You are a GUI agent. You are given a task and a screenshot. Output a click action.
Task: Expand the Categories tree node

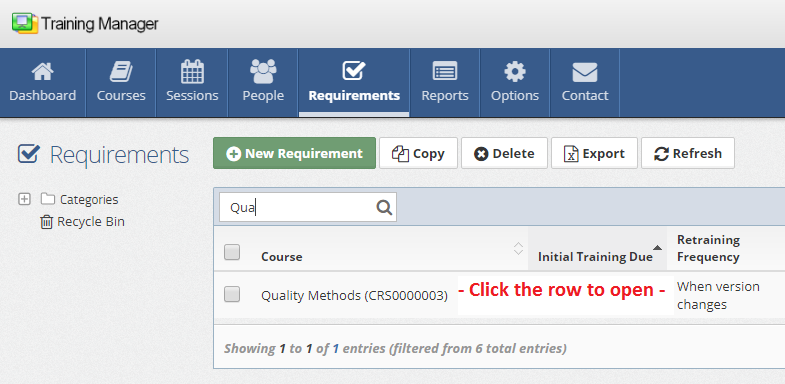pos(24,199)
